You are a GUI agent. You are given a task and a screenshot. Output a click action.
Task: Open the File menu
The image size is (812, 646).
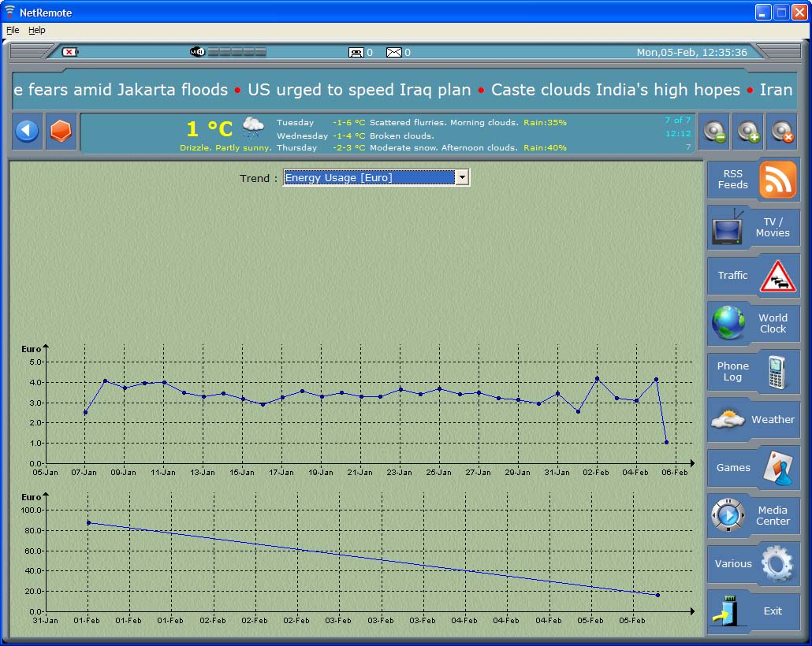[x=13, y=30]
